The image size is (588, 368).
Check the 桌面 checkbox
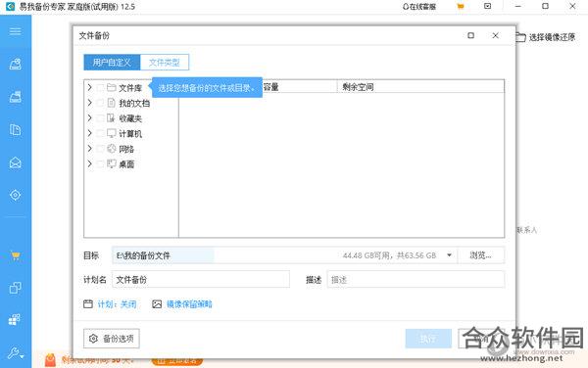(100, 164)
